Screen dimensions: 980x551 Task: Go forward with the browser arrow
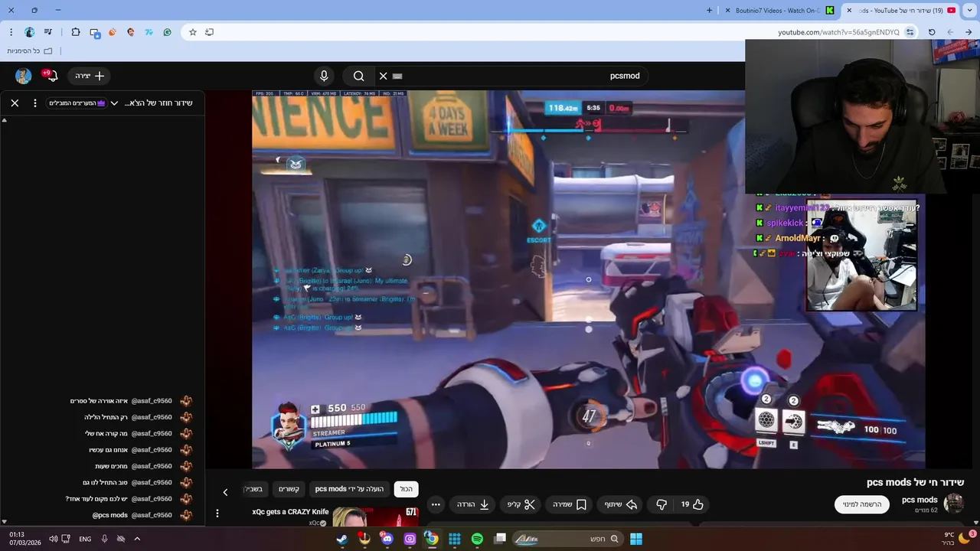click(950, 32)
